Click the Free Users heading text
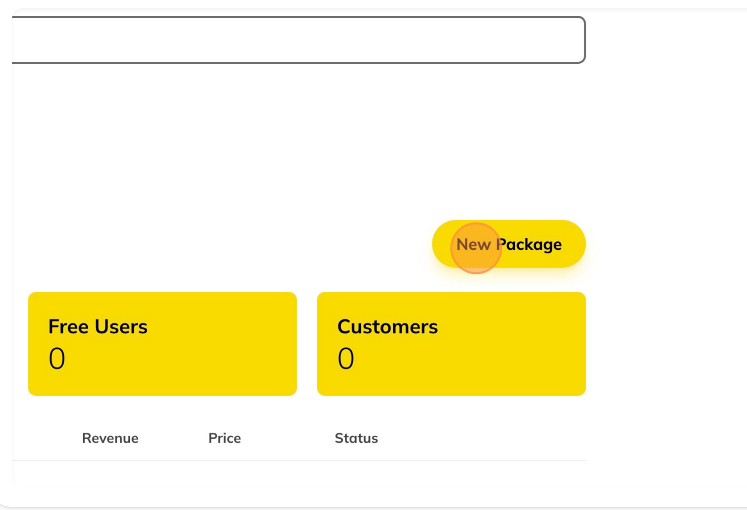This screenshot has width=747, height=510. point(98,327)
